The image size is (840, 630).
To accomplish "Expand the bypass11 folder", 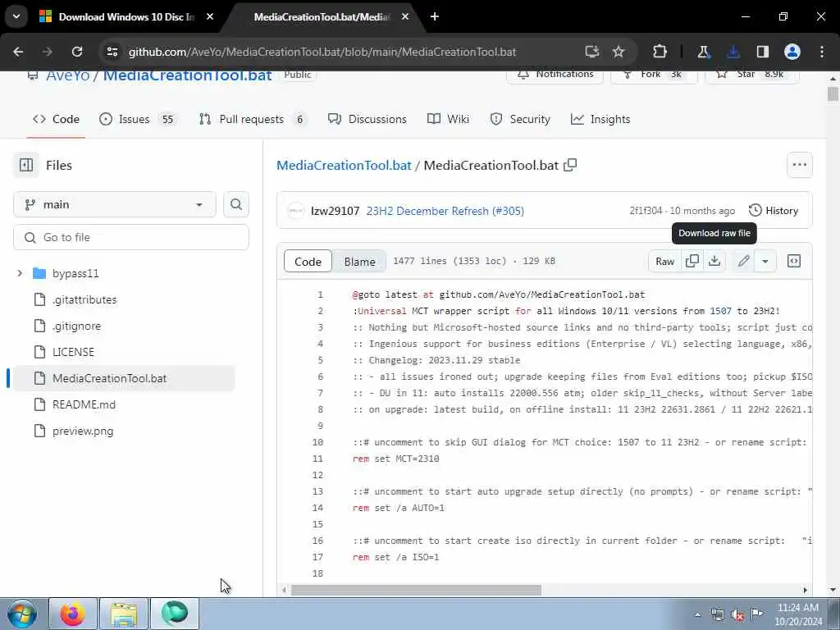I will [20, 273].
